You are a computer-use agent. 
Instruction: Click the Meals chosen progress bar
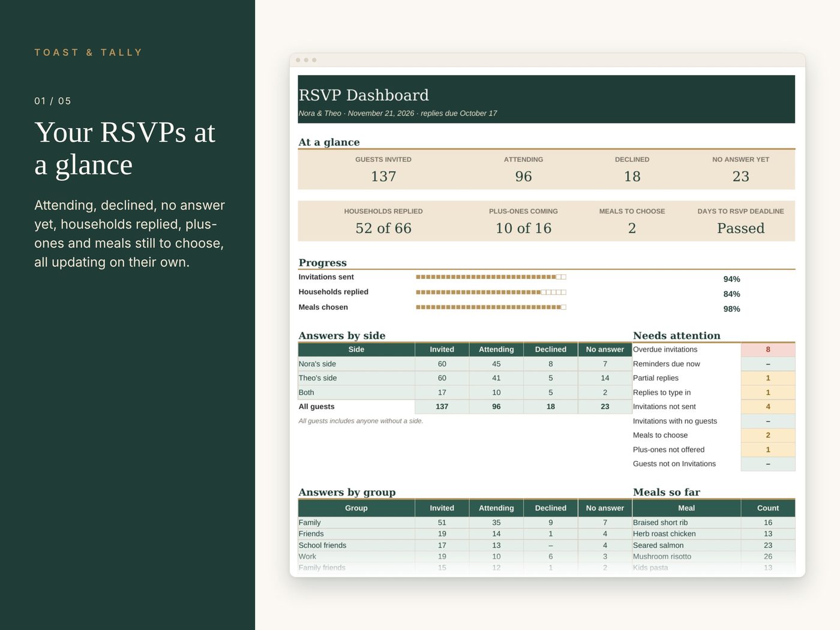[x=491, y=307]
